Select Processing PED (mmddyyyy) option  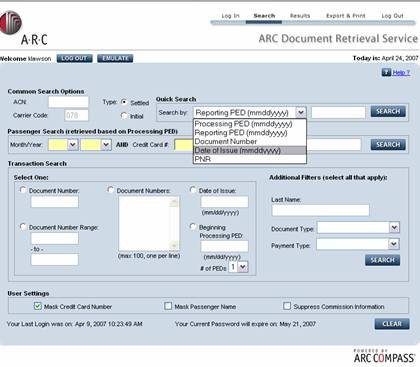tap(250, 124)
